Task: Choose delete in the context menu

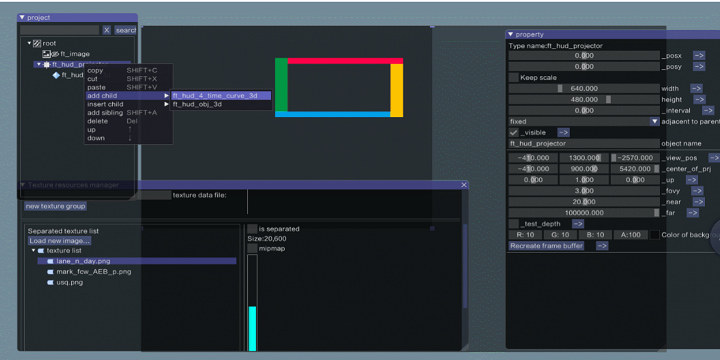Action: [x=98, y=121]
